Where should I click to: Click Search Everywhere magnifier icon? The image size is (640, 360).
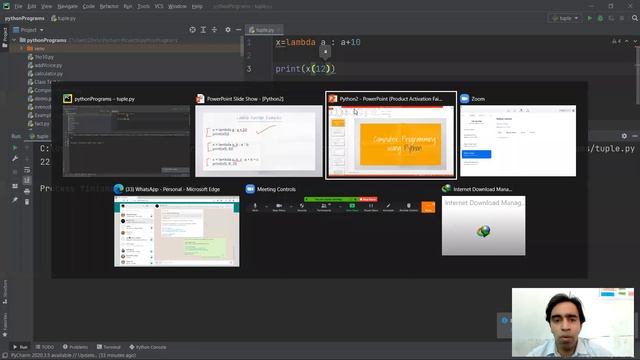coord(635,18)
